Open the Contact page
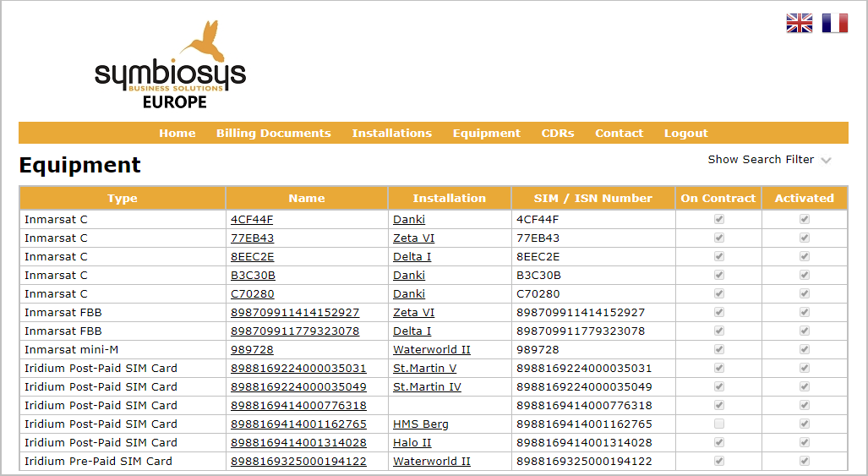 [x=619, y=133]
